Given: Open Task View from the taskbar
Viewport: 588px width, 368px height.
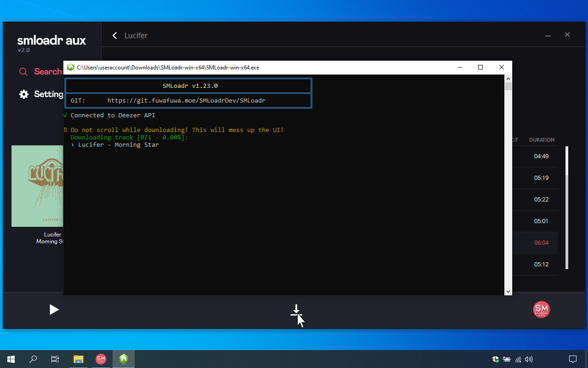Looking at the screenshot, I should (x=55, y=359).
